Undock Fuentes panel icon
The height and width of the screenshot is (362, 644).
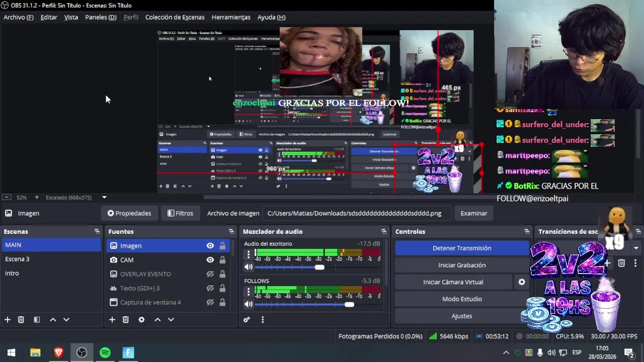pyautogui.click(x=231, y=232)
